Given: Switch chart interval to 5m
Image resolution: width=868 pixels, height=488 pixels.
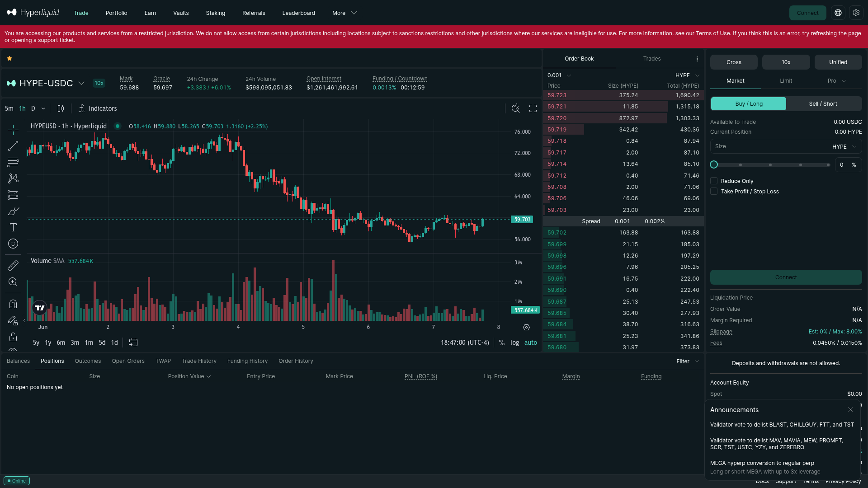Looking at the screenshot, I should tap(9, 108).
